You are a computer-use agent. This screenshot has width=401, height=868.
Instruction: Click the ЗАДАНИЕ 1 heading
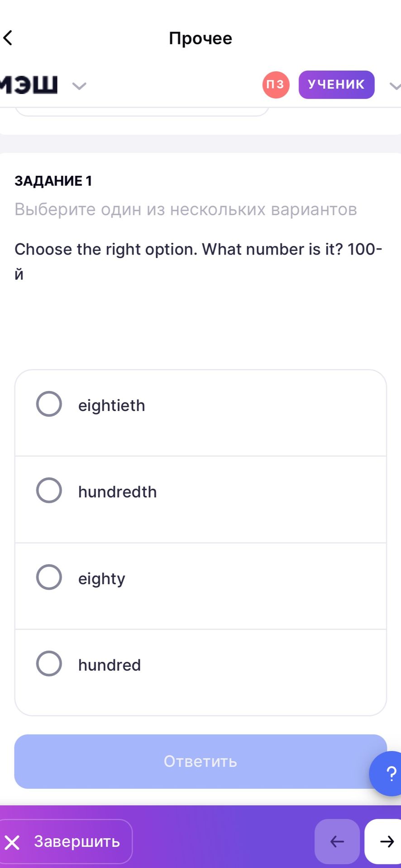53,181
